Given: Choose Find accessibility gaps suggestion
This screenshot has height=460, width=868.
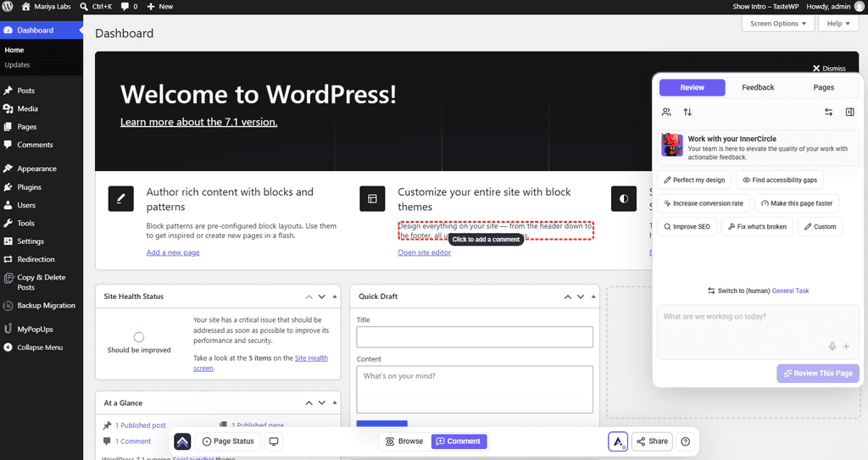Looking at the screenshot, I should coord(780,180).
